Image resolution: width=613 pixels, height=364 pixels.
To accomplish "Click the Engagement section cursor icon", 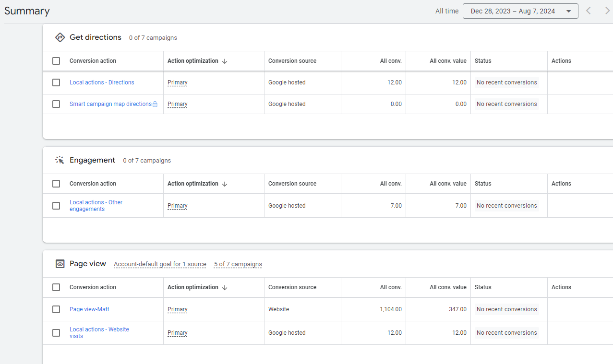I will pyautogui.click(x=60, y=160).
